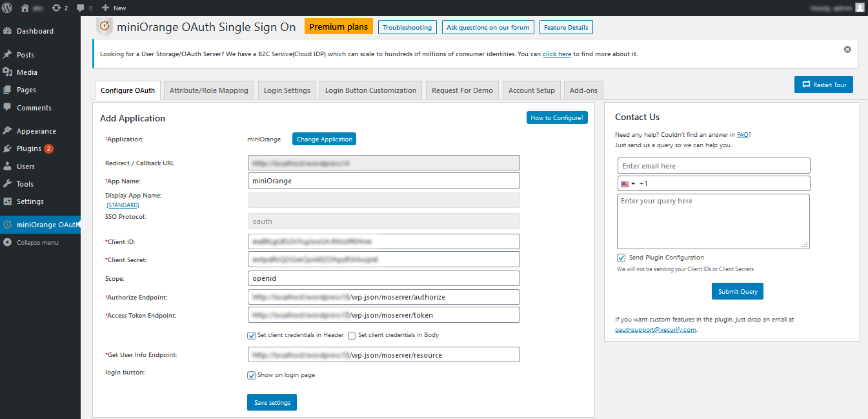Click the Enter email here field
The image size is (868, 419).
(713, 165)
